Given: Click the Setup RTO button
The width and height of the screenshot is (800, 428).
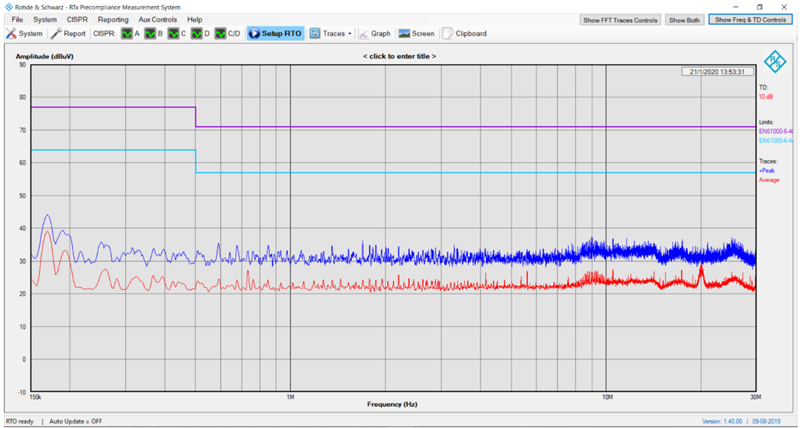Looking at the screenshot, I should click(276, 34).
